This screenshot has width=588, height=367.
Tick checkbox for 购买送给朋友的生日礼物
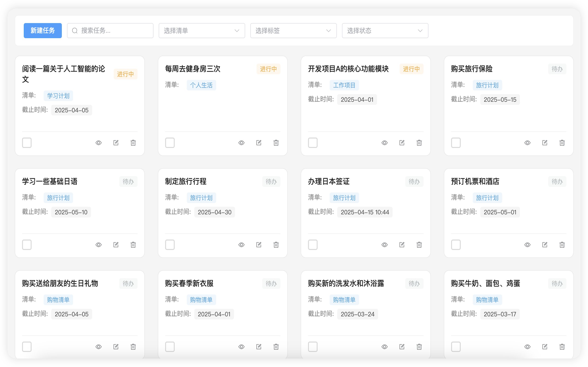pos(27,347)
